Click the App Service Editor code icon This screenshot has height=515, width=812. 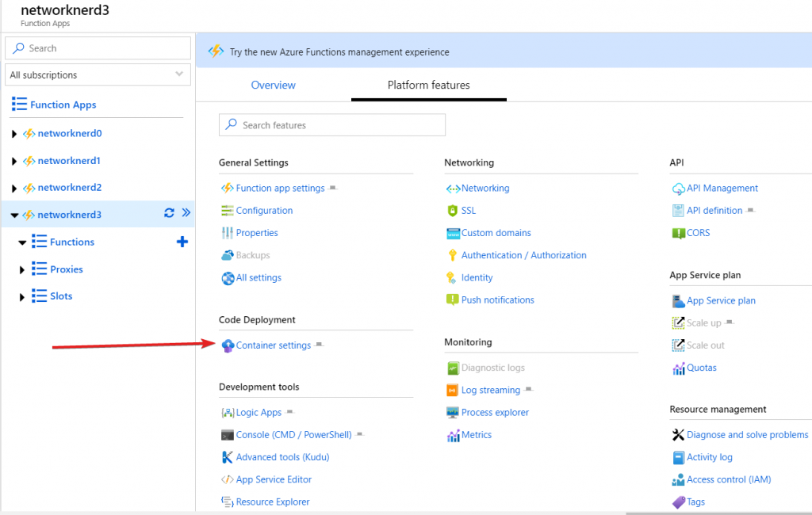[x=228, y=479]
